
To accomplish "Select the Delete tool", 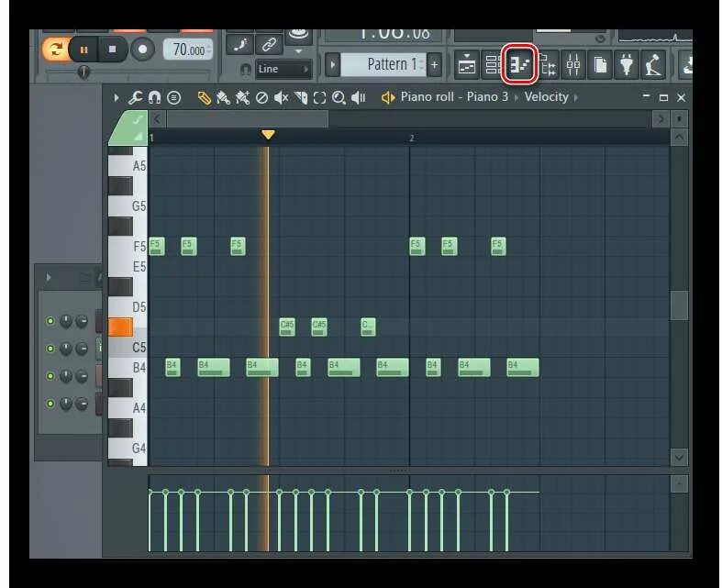I will coord(261,97).
